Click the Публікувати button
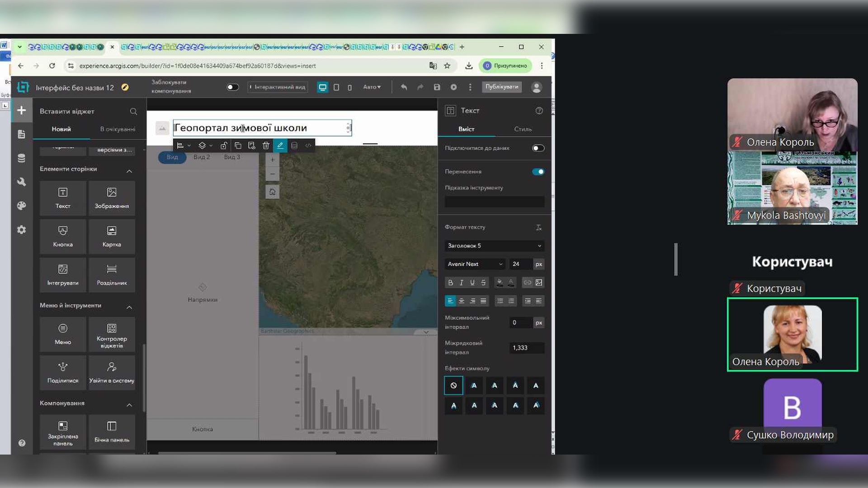The height and width of the screenshot is (488, 868). (x=502, y=87)
